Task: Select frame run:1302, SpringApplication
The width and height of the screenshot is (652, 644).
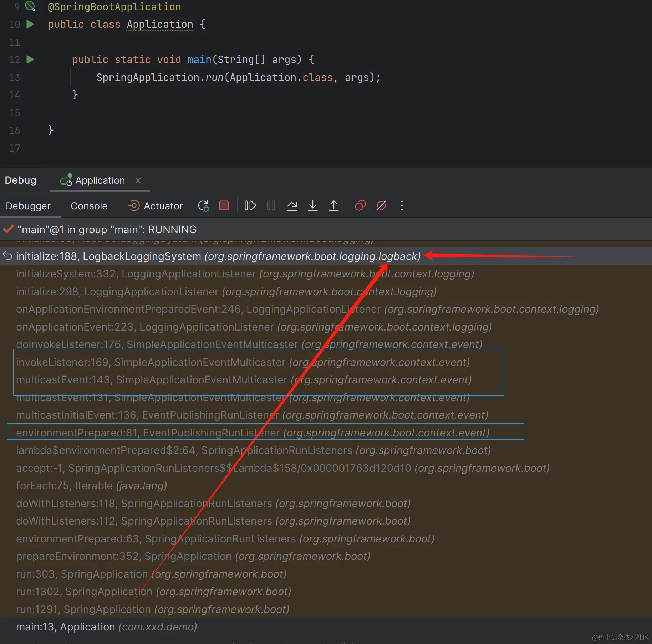Action: (x=326, y=592)
